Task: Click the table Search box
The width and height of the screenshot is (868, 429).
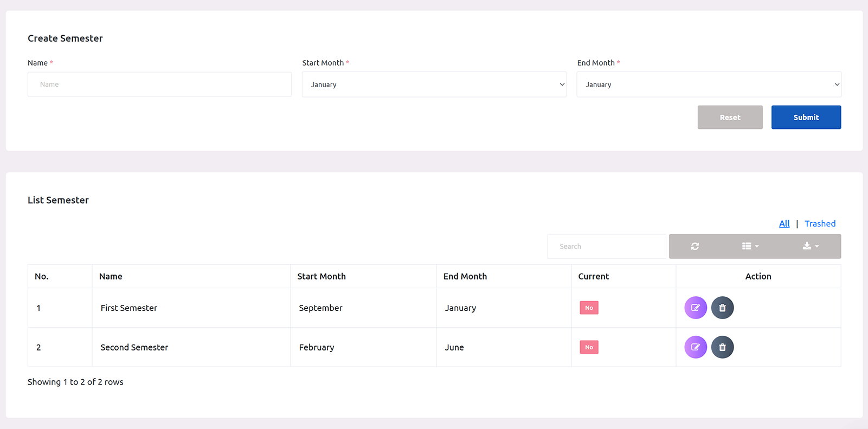Action: coord(606,246)
